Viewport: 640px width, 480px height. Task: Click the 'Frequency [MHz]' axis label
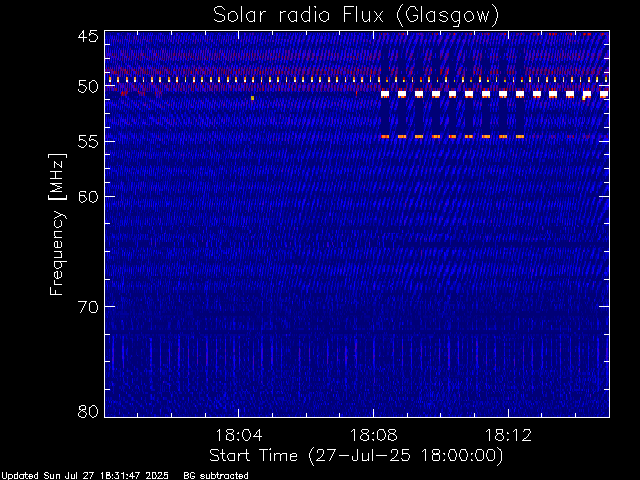point(57,224)
